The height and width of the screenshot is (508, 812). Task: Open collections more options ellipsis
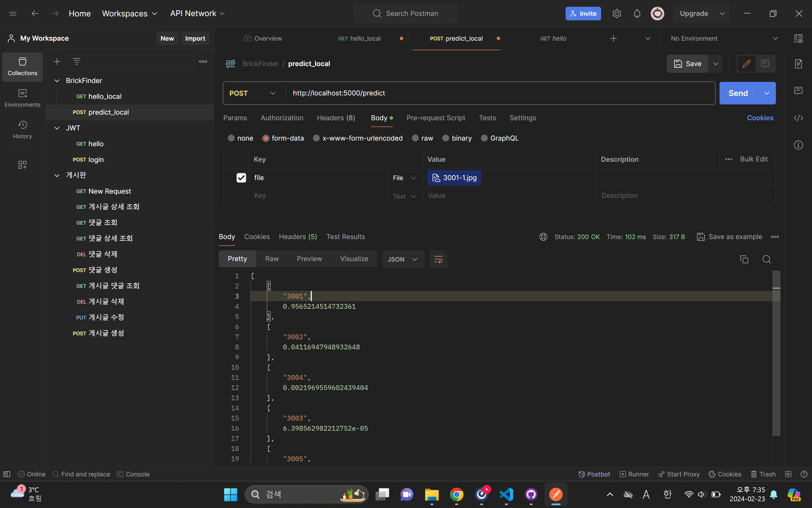[203, 62]
